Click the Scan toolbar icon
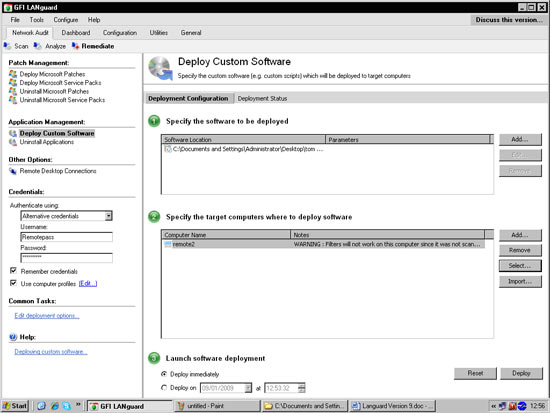The image size is (550, 413). click(7, 46)
